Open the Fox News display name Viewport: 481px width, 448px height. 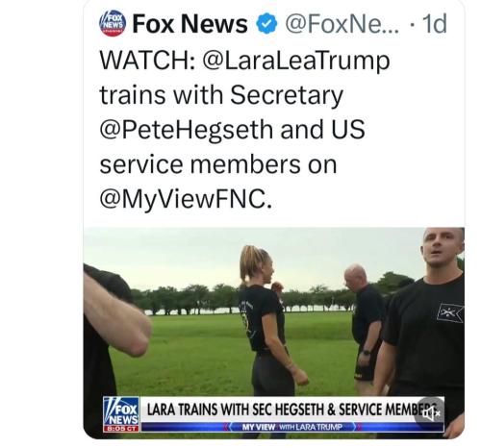click(190, 24)
